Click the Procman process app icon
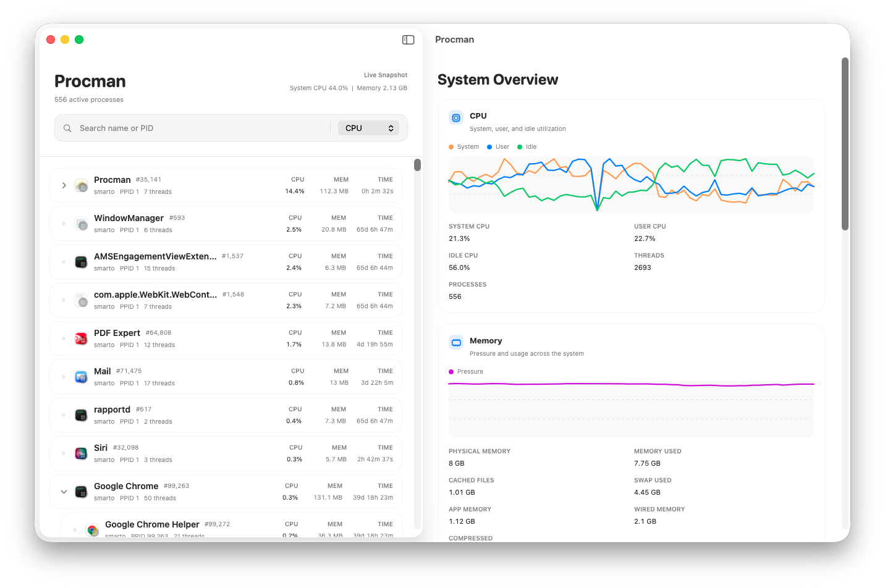The width and height of the screenshot is (885, 588). pyautogui.click(x=81, y=185)
